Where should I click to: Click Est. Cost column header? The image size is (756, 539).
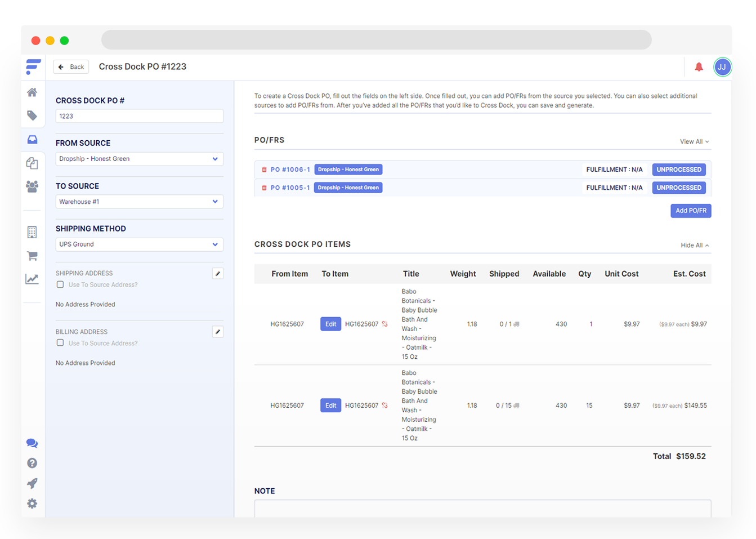coord(690,274)
